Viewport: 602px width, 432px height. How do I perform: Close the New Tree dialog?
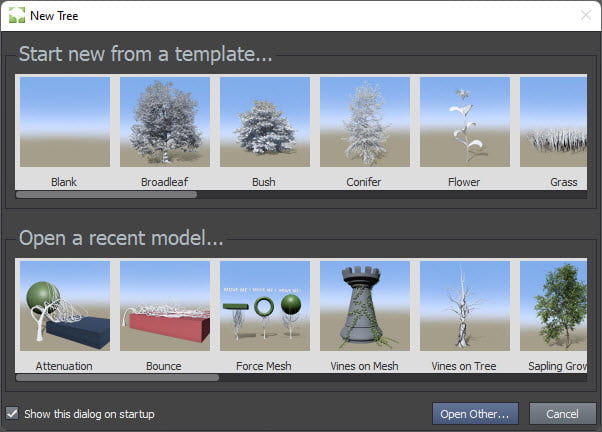point(586,15)
